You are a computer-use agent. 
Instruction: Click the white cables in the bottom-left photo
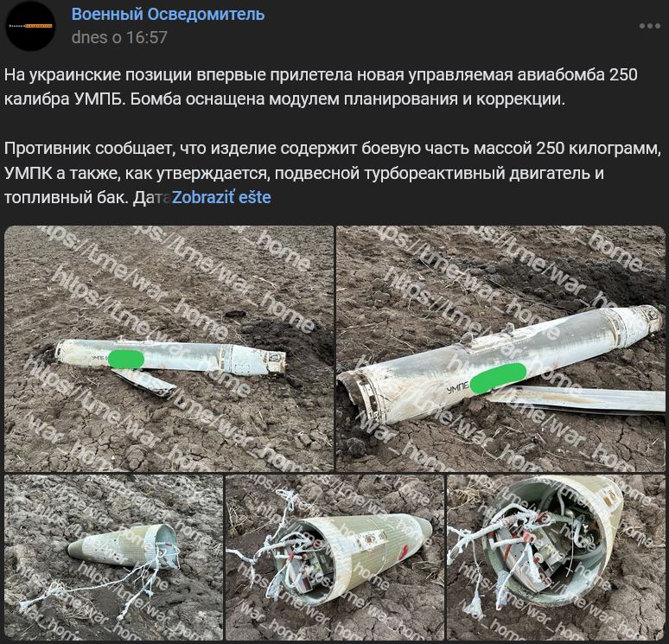[102, 584]
